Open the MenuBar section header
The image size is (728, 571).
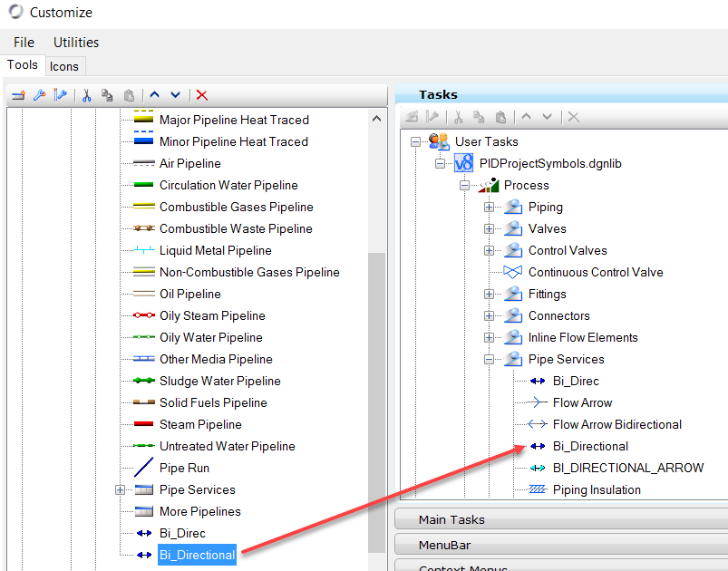[444, 545]
